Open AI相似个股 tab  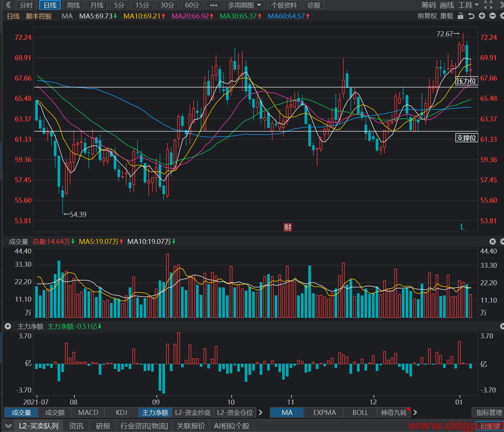(232, 426)
